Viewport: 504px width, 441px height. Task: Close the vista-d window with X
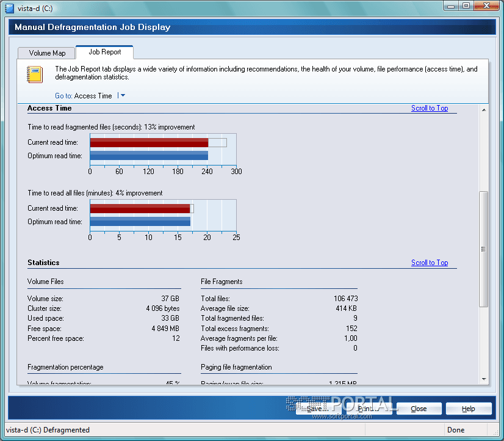coord(486,6)
